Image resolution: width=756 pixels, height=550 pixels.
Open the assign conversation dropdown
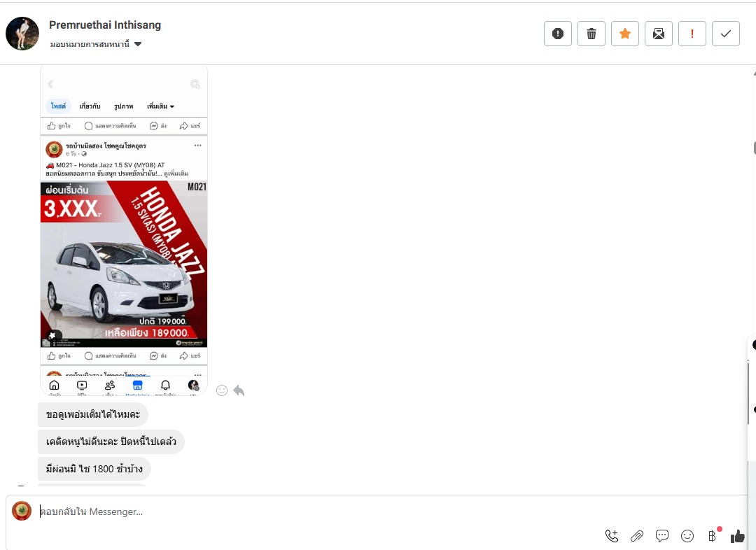coord(96,44)
